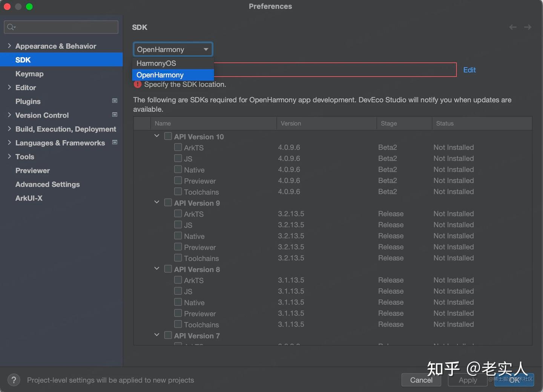Open the SDK type combo box
Viewport: 543px width, 392px height.
point(173,49)
